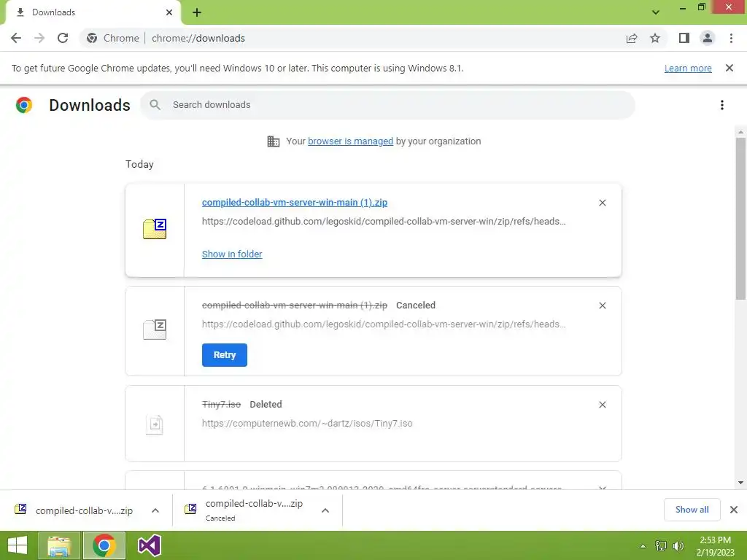Open the tab search chevron
Viewport: 747px width, 560px height.
[656, 12]
